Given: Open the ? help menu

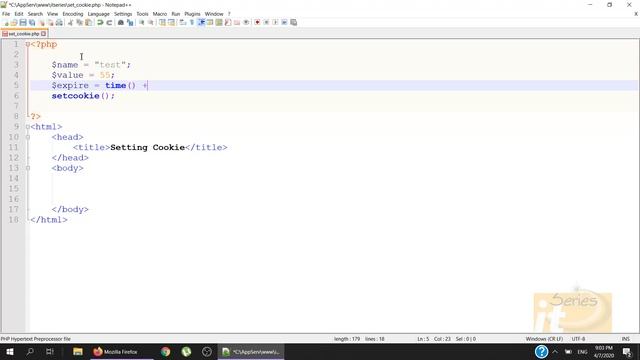Looking at the screenshot, I should coord(229,14).
